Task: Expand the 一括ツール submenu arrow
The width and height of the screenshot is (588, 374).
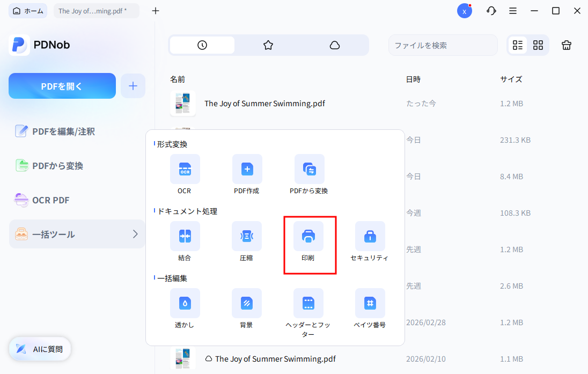Action: click(x=135, y=234)
